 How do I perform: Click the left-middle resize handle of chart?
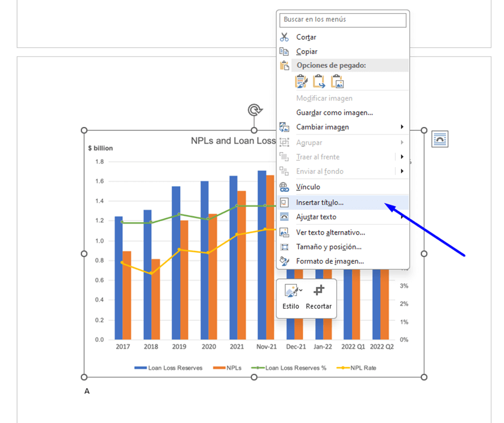click(x=84, y=254)
